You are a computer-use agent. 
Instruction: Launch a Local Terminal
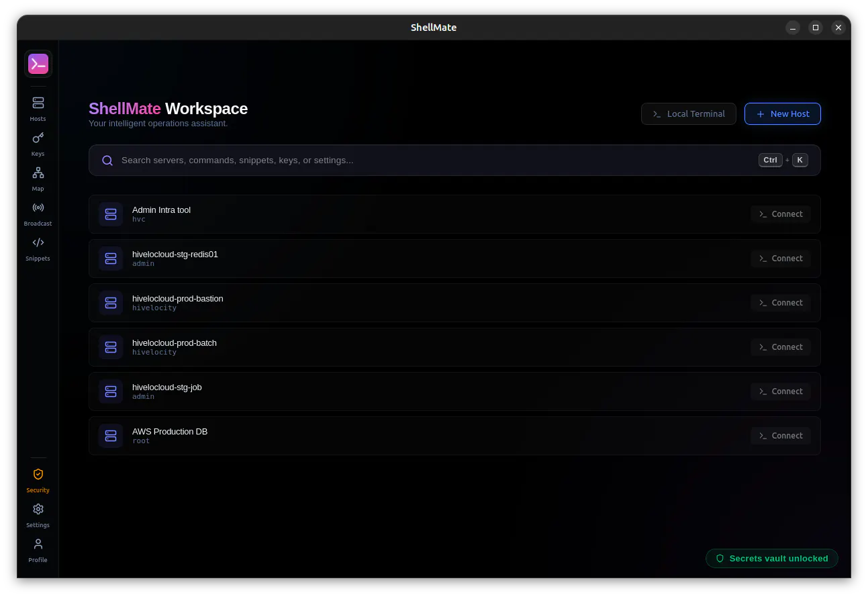point(689,114)
